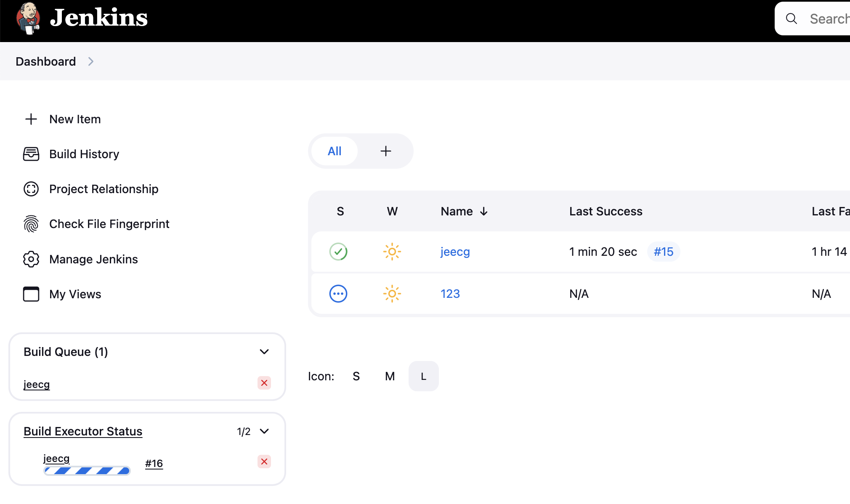Image resolution: width=850 pixels, height=504 pixels.
Task: Collapse the Build Executor Status panel
Action: [265, 431]
